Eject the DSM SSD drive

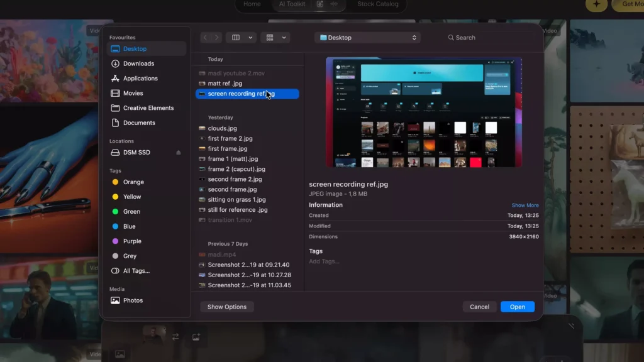[x=177, y=152]
